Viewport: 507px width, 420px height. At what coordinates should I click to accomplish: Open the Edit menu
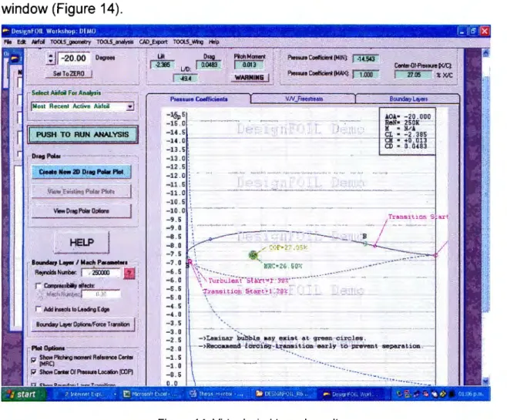pos(22,42)
